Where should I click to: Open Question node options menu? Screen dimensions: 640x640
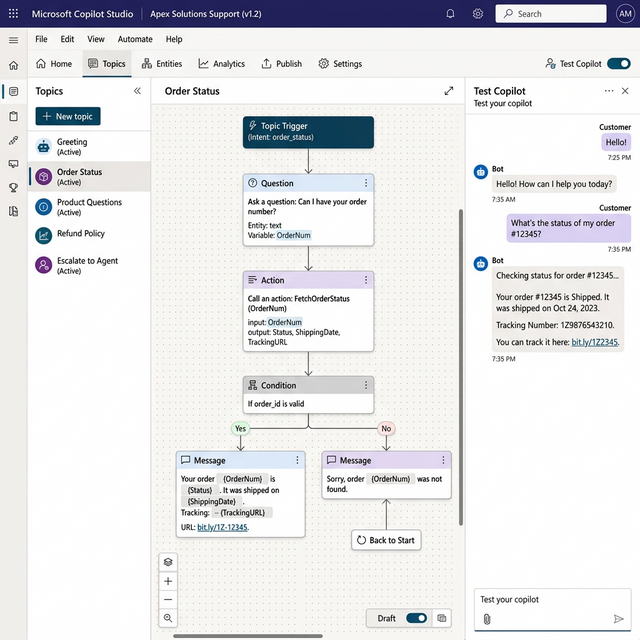click(366, 183)
